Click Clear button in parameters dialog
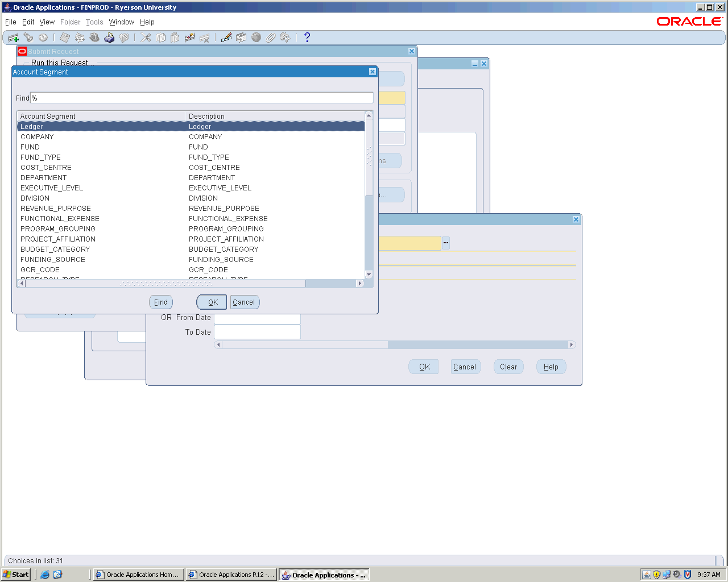The width and height of the screenshot is (728, 582). [508, 367]
